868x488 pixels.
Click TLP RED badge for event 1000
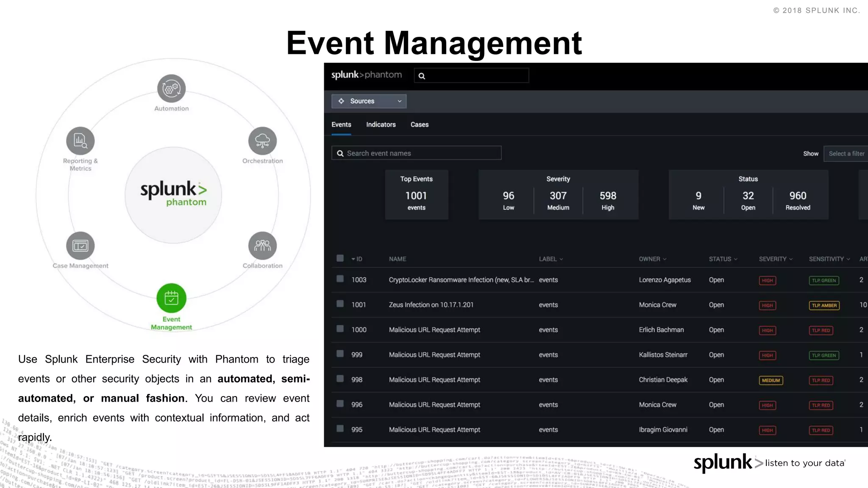click(x=821, y=330)
